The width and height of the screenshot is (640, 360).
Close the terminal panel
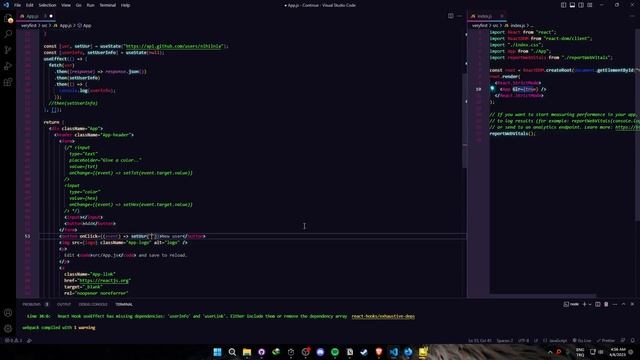point(632,304)
